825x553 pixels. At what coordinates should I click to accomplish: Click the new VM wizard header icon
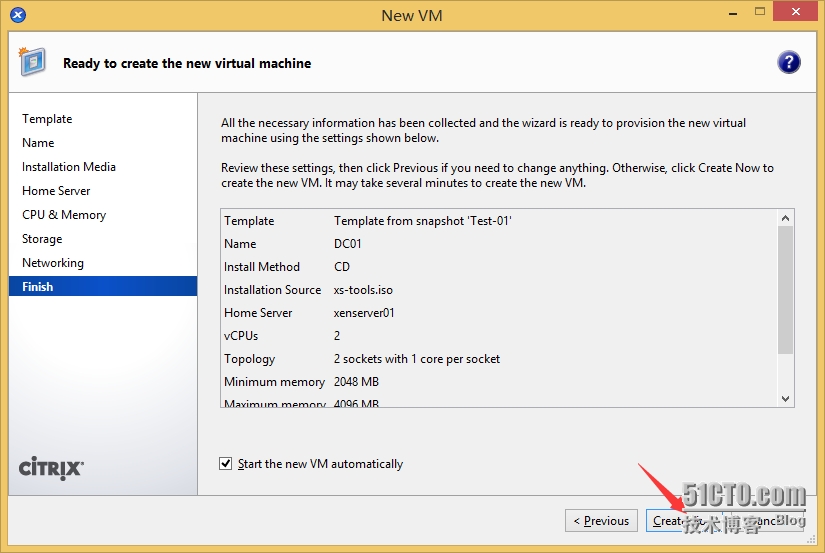point(32,62)
